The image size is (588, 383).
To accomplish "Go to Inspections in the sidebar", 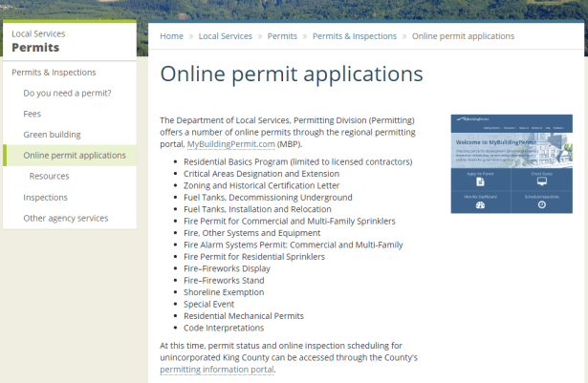I will click(x=46, y=198).
